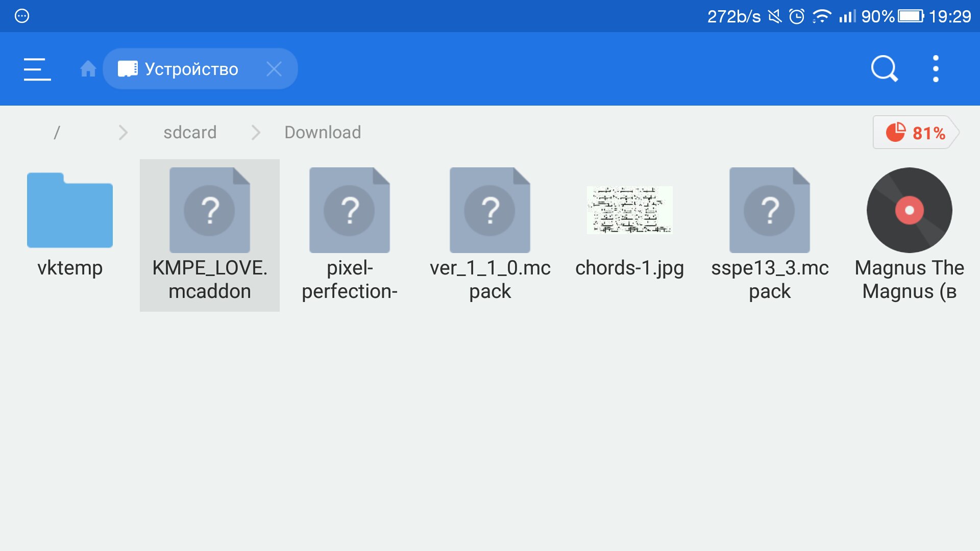
Task: Go to root slash in breadcrumb
Action: (x=57, y=133)
